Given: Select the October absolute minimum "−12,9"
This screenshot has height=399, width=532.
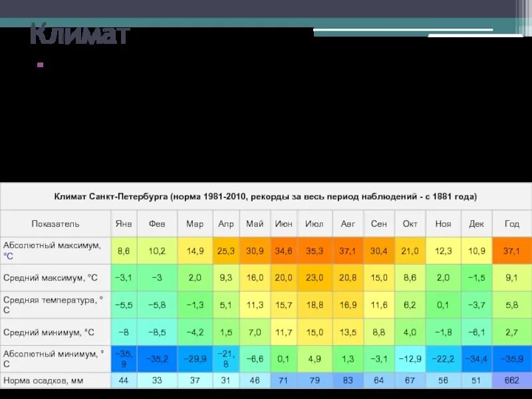Looking at the screenshot, I should (x=410, y=358).
